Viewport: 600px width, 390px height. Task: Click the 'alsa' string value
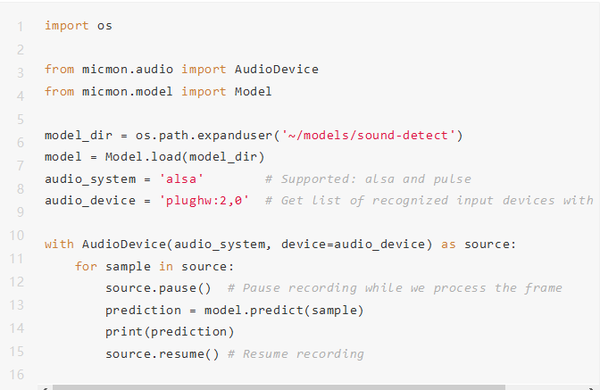tap(181, 179)
